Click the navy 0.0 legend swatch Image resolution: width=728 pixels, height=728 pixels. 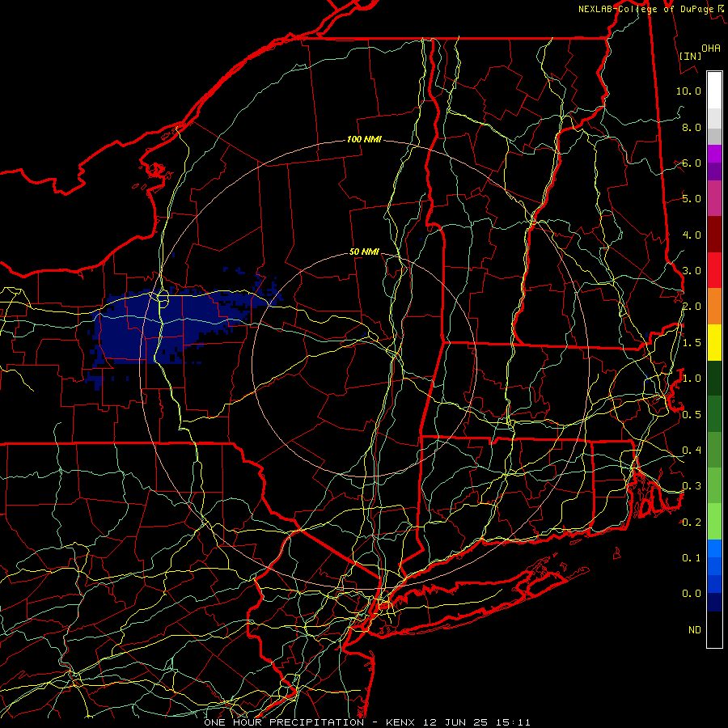[714, 602]
